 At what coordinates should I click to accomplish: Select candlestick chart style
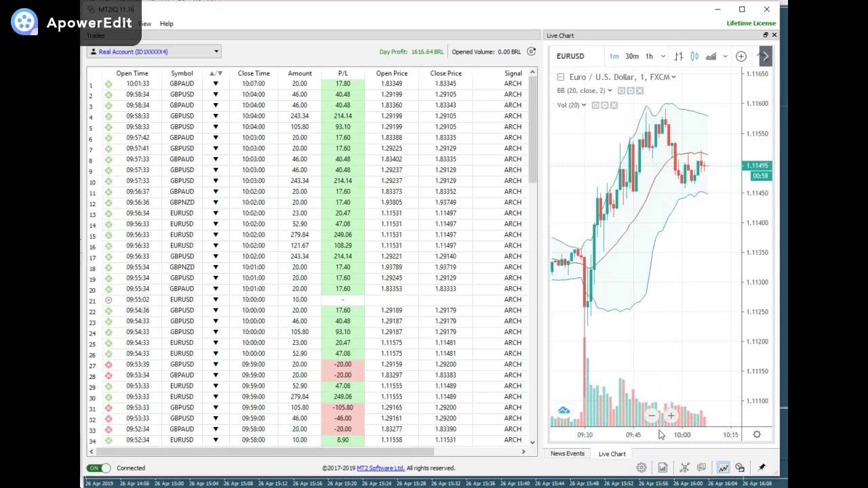click(694, 56)
